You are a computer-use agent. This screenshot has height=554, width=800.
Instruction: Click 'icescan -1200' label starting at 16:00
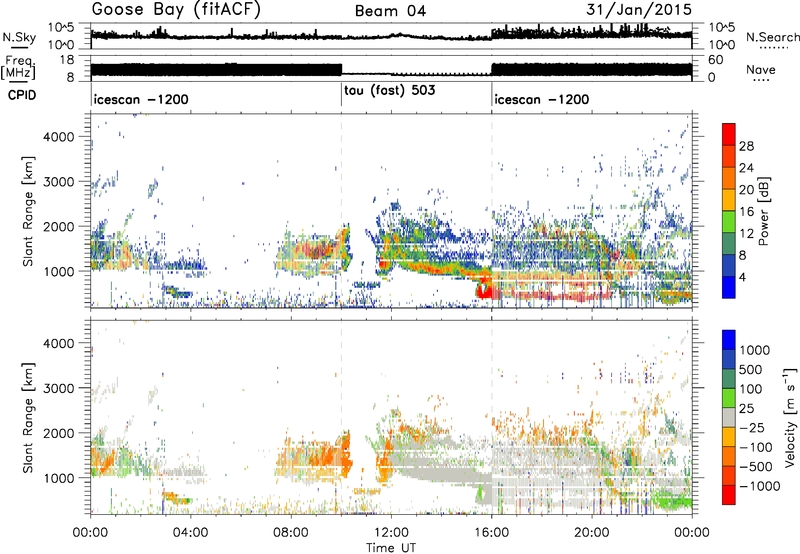(x=542, y=99)
